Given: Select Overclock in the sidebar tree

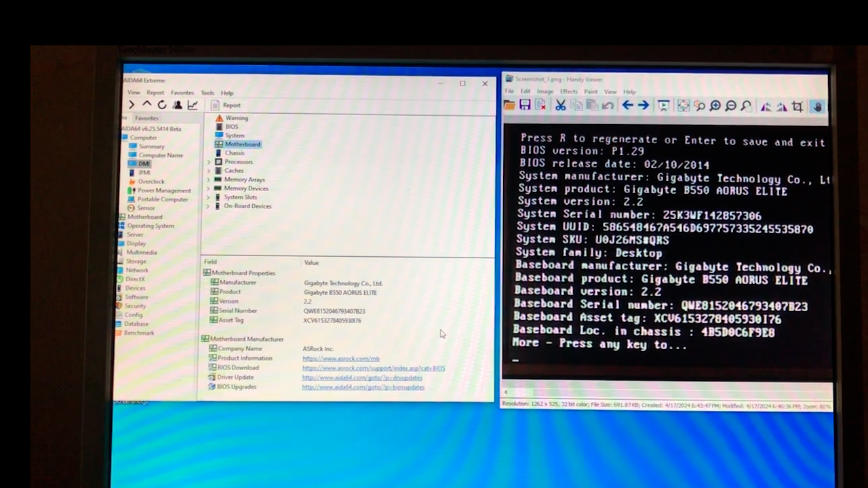Looking at the screenshot, I should tap(146, 182).
